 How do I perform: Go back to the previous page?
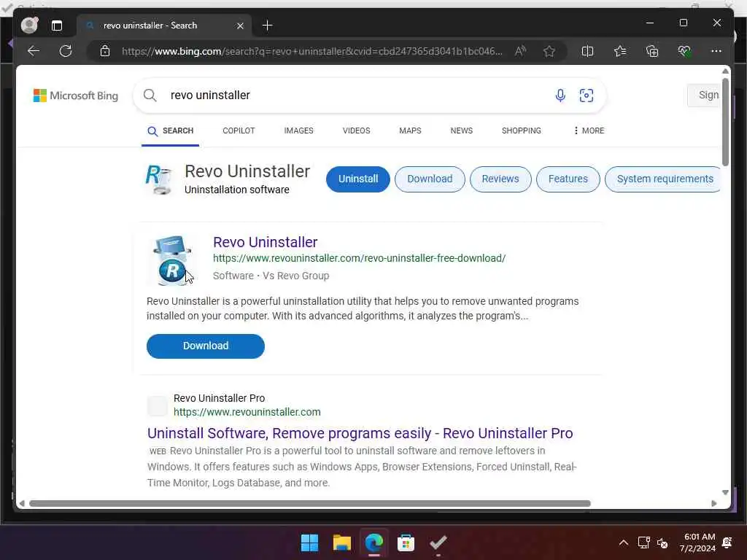click(34, 51)
